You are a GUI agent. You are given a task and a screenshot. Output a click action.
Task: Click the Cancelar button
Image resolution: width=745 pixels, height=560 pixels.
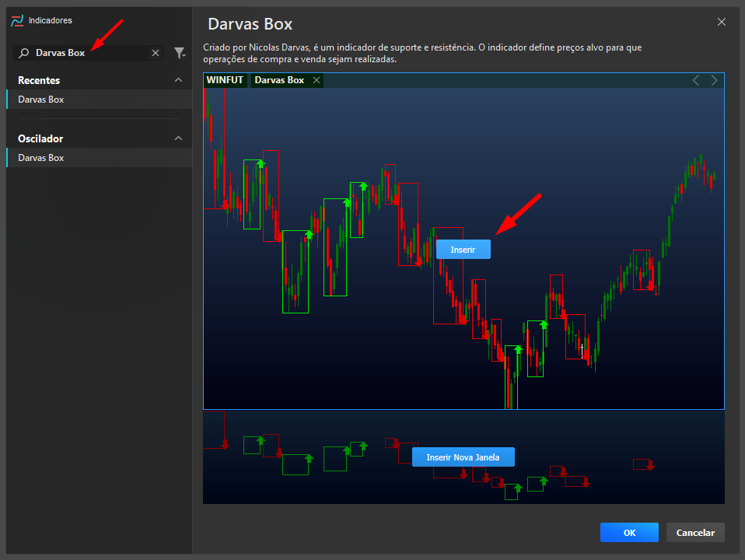695,532
